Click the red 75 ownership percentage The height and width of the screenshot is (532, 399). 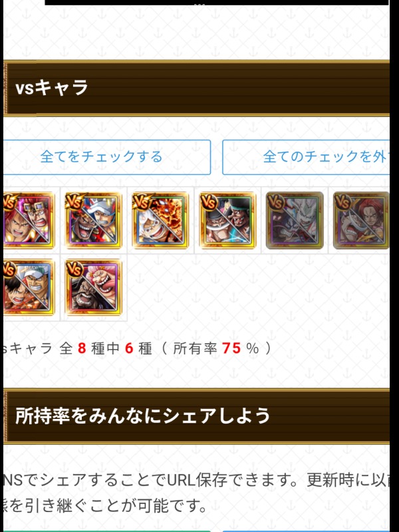tap(231, 348)
